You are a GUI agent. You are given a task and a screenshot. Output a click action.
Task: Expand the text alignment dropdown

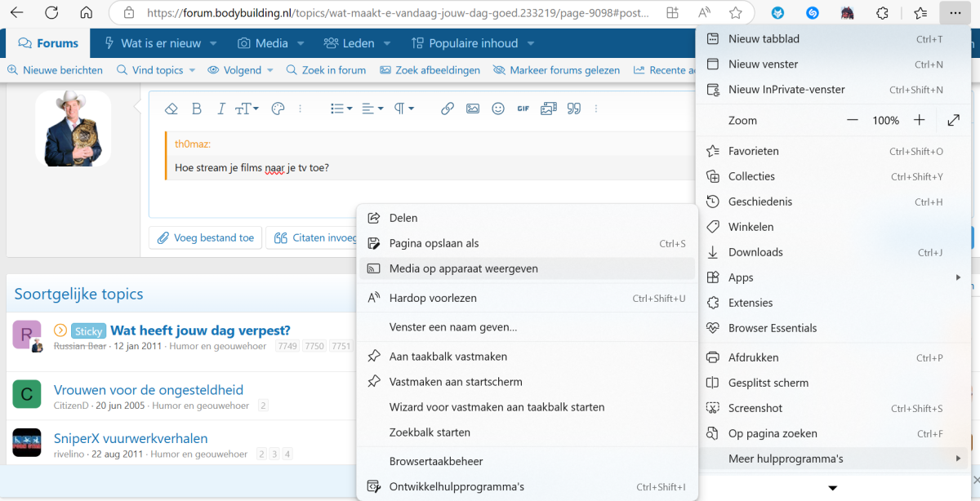(372, 109)
